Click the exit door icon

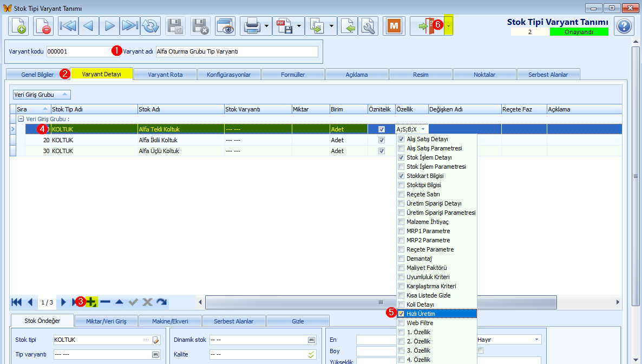tap(427, 26)
